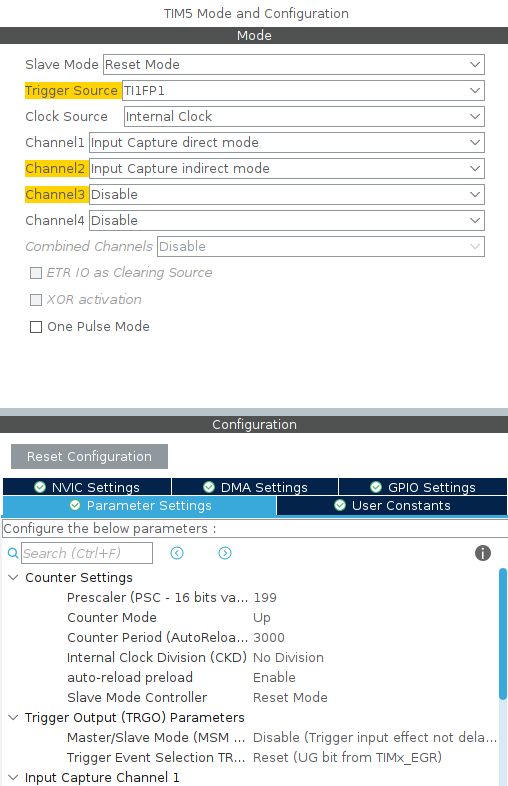Collapse the Counter Settings section
This screenshot has height=786, width=508.
click(x=14, y=577)
